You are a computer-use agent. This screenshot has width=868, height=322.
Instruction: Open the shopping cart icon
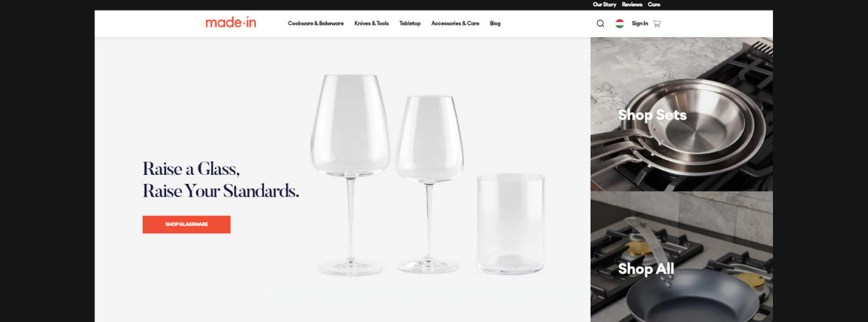pos(657,23)
